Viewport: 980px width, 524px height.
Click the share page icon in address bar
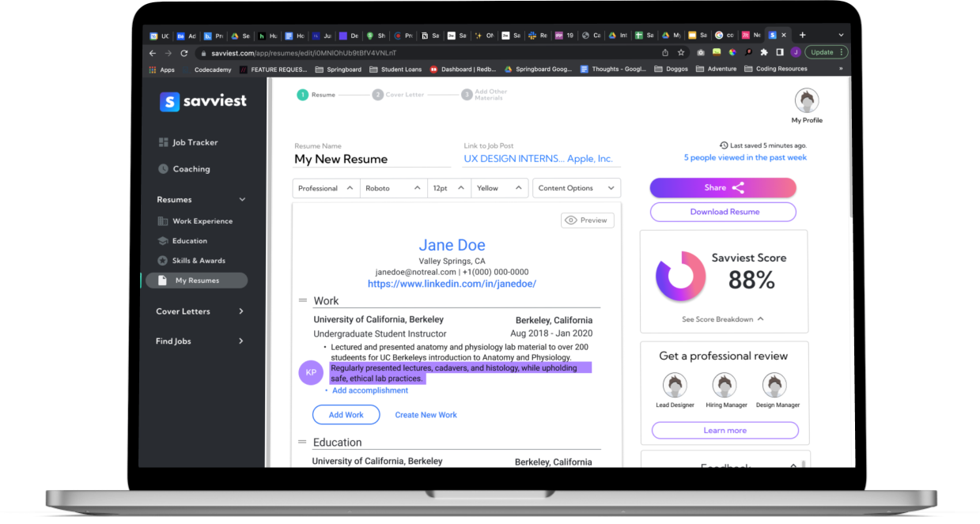(665, 53)
